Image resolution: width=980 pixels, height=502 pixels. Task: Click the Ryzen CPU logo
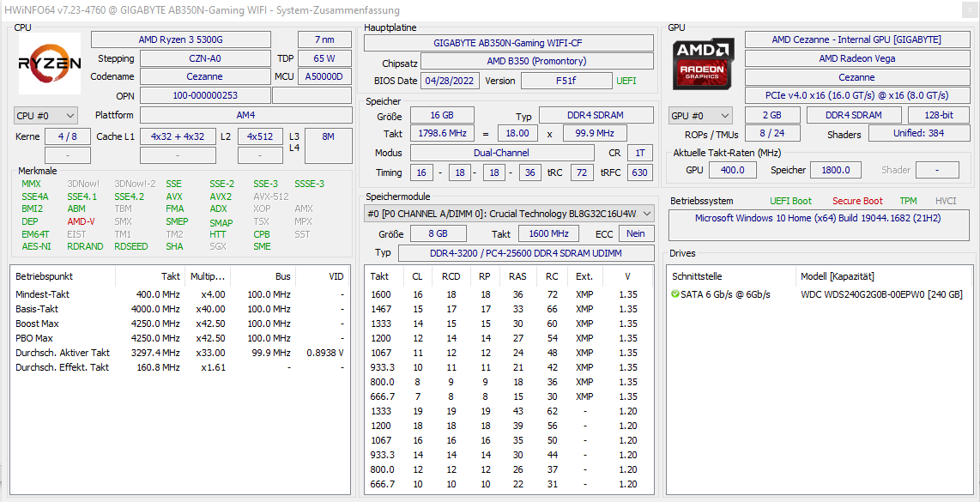pos(50,64)
